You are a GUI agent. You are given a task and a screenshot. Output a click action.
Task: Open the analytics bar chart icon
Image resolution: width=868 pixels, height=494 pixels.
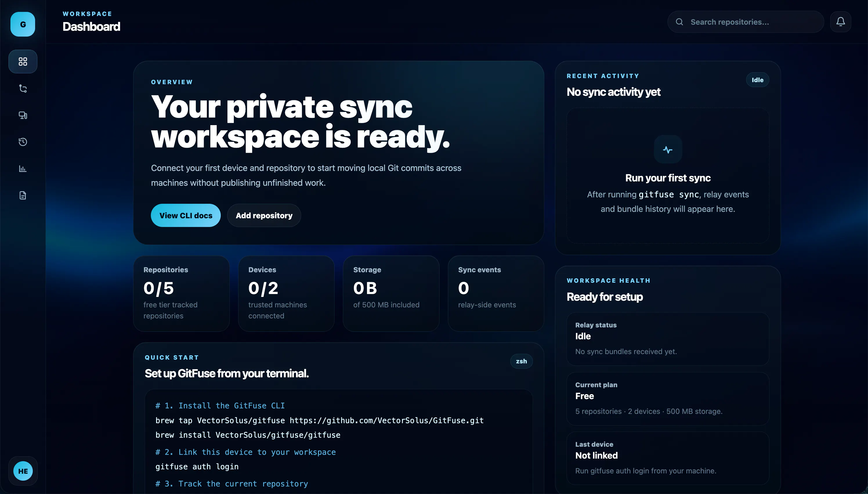pos(23,169)
